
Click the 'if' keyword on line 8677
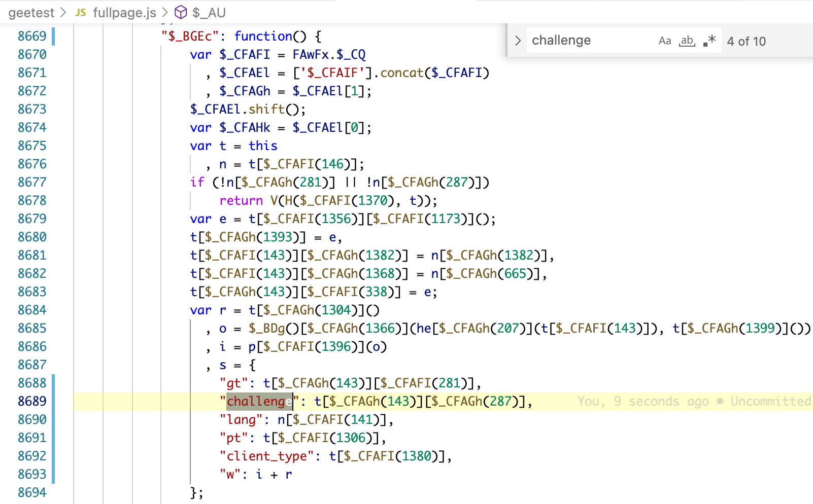point(197,182)
